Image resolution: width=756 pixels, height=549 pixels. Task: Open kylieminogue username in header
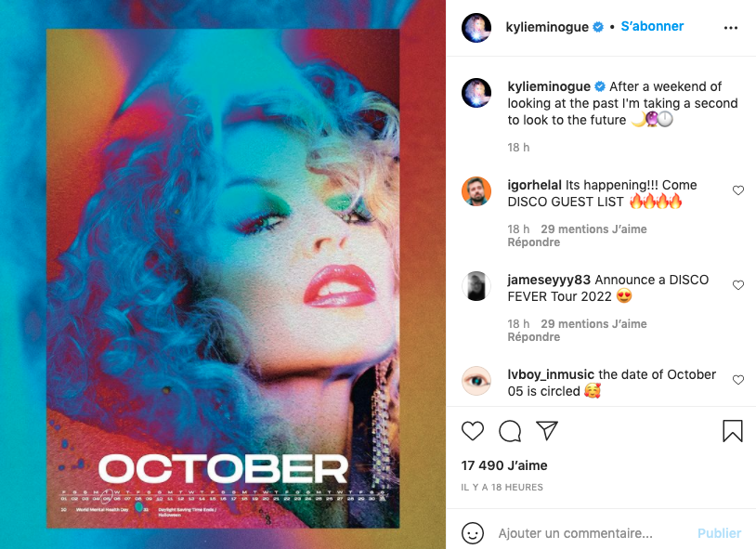(x=547, y=27)
